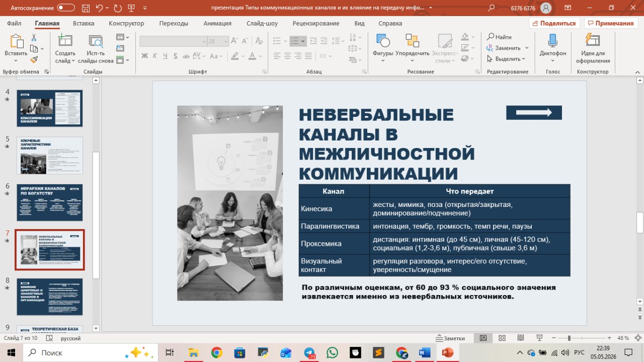Open Section dropdown in Slides group

pos(122,60)
